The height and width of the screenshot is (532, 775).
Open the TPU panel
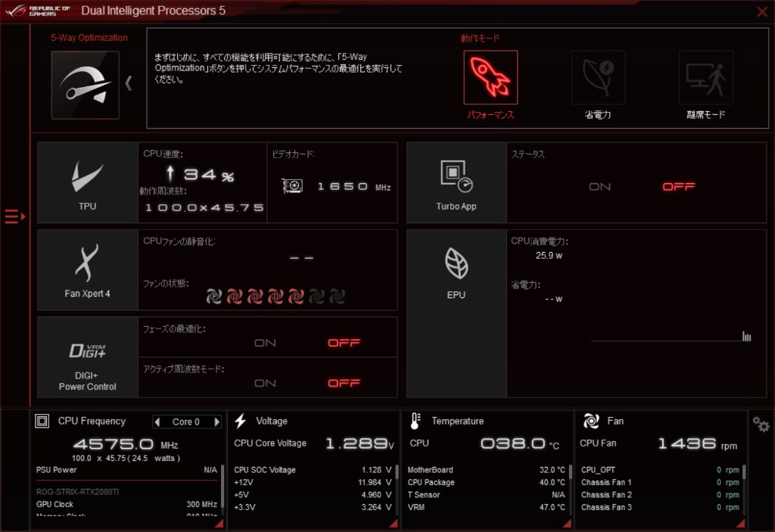point(88,182)
